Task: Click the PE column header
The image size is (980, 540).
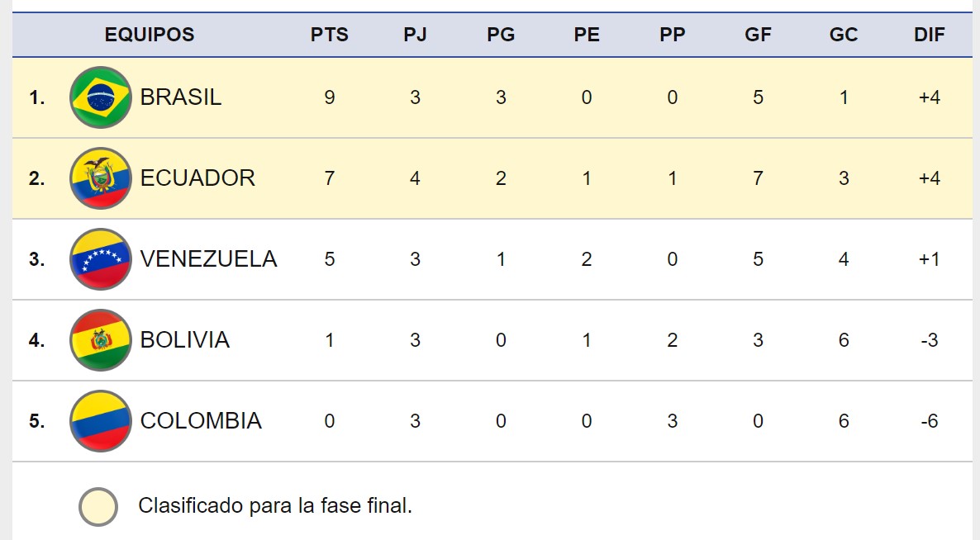Action: [x=587, y=35]
